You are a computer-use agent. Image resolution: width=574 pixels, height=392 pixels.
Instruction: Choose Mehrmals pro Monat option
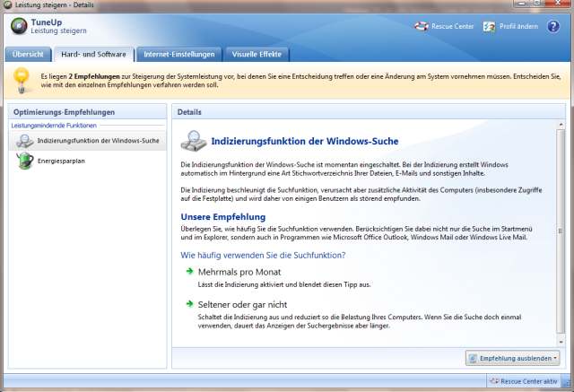239,272
